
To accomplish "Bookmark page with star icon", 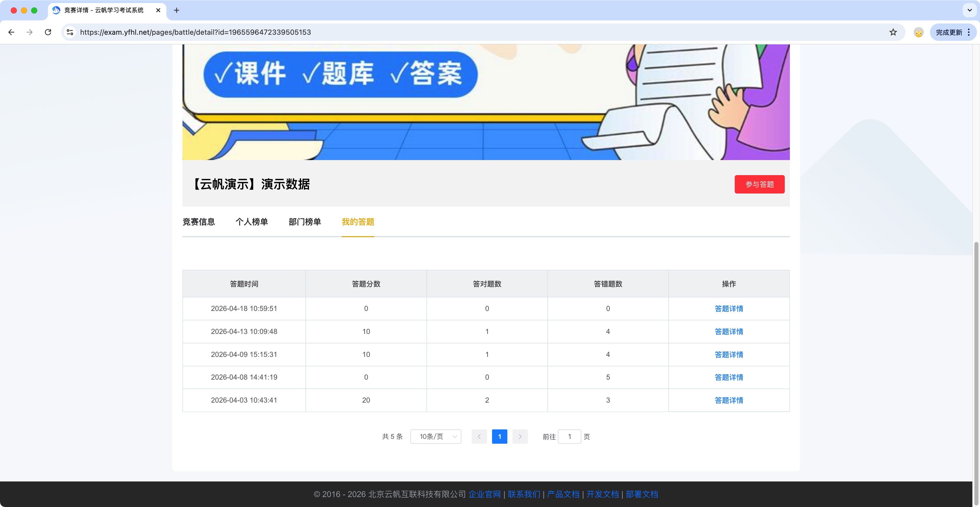I will click(x=893, y=32).
